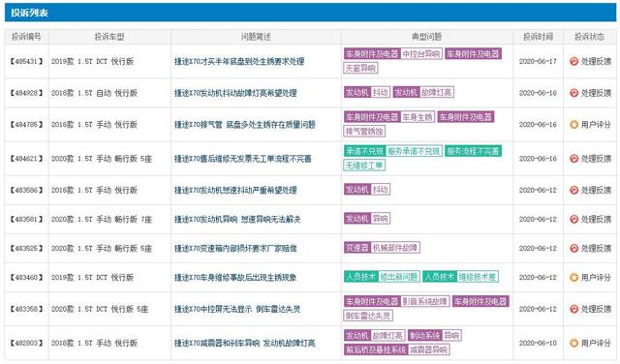Image resolution: width=620 pixels, height=364 pixels.
Task: Click the 排气管锈蚀 tag
Action: pyautogui.click(x=364, y=132)
